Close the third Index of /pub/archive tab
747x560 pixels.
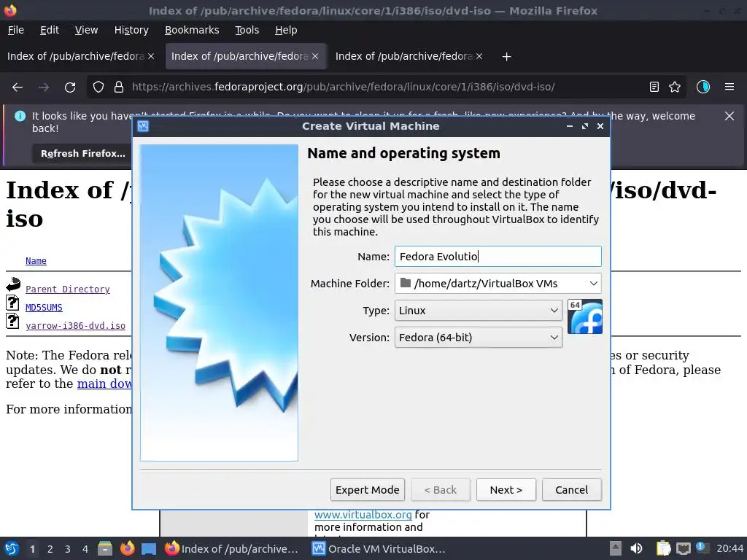click(479, 56)
